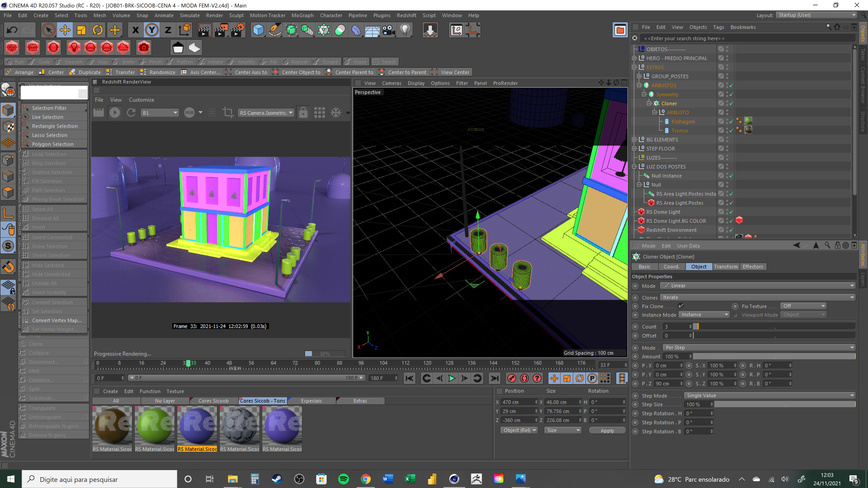Toggle the enable checkmark for RS Dome Light

(731, 212)
